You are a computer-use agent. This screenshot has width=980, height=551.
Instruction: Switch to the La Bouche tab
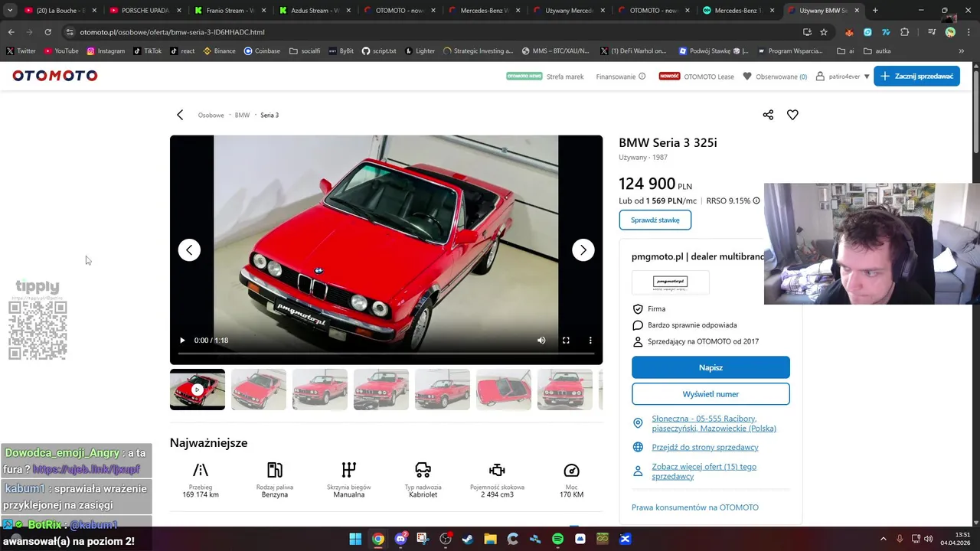coord(60,11)
